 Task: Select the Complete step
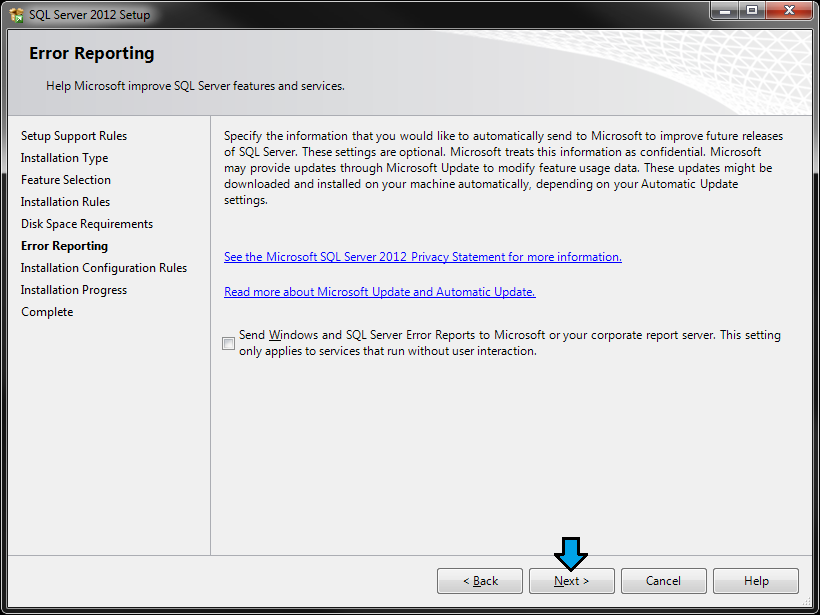[x=47, y=312]
